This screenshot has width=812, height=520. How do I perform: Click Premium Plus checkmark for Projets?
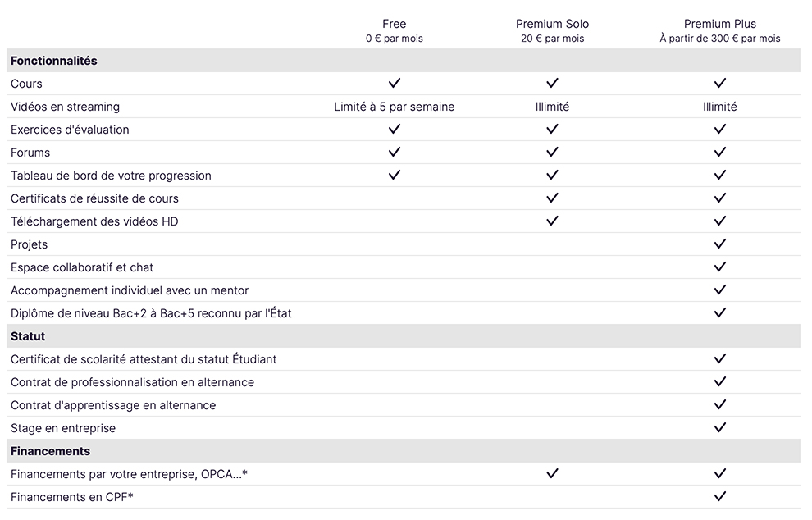720,244
